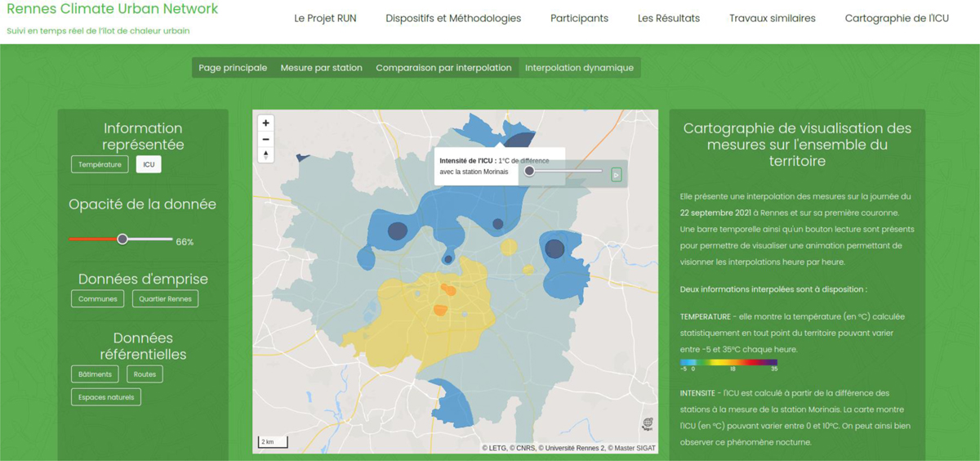980x461 pixels.
Task: Click the 66% opacity value
Action: 185,242
